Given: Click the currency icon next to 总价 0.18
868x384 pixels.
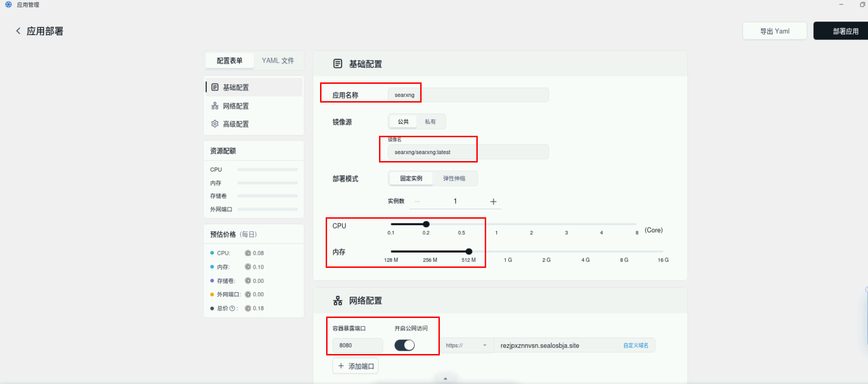Looking at the screenshot, I should (248, 308).
